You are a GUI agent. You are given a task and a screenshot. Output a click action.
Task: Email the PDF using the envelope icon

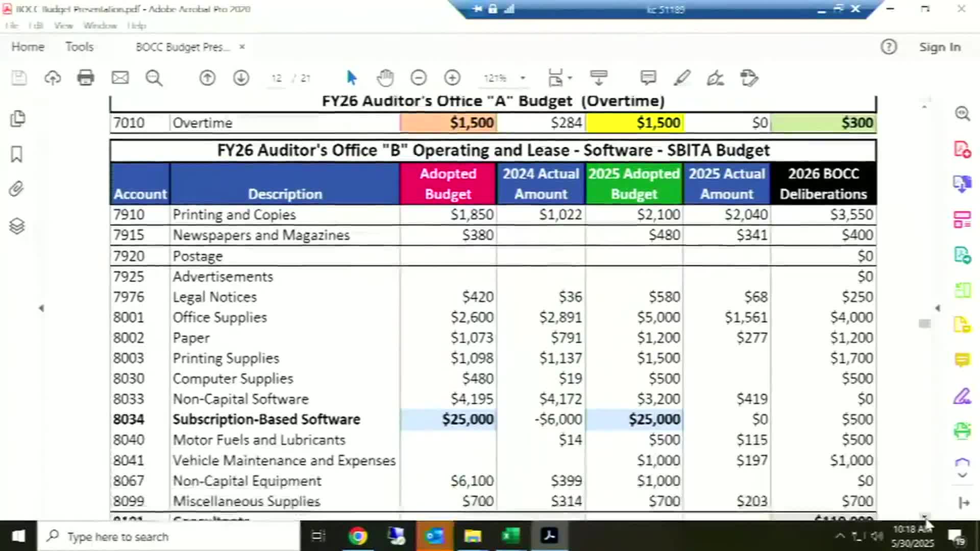(x=120, y=78)
